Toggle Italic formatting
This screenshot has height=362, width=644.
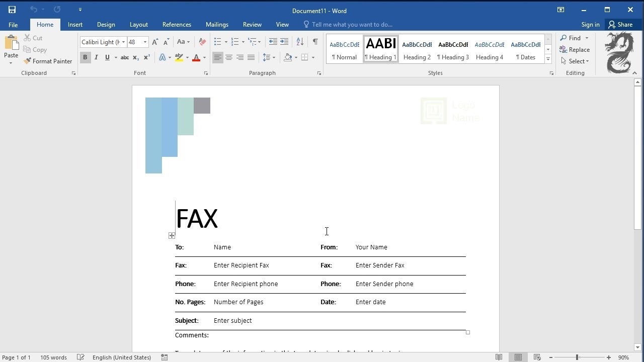(96, 57)
